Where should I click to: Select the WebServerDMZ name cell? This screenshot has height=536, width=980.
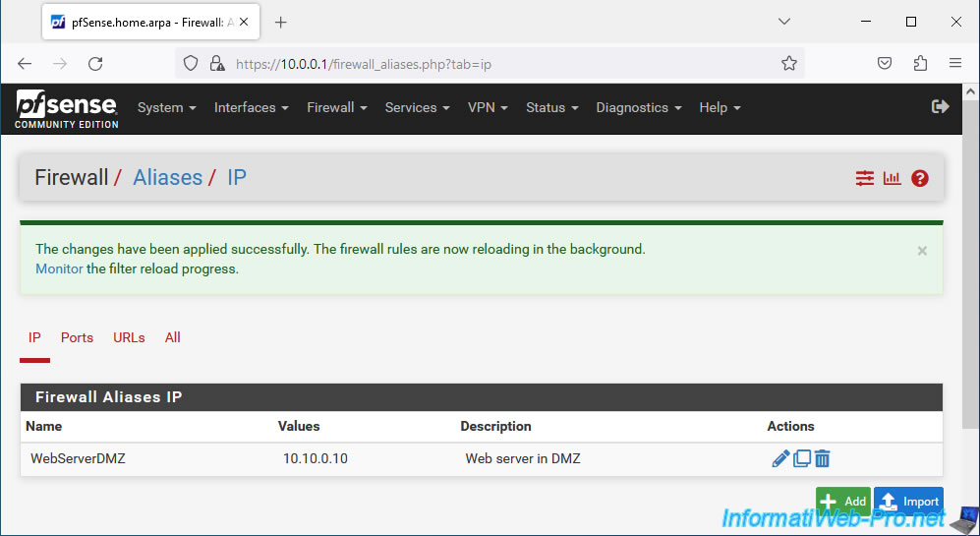coord(78,458)
